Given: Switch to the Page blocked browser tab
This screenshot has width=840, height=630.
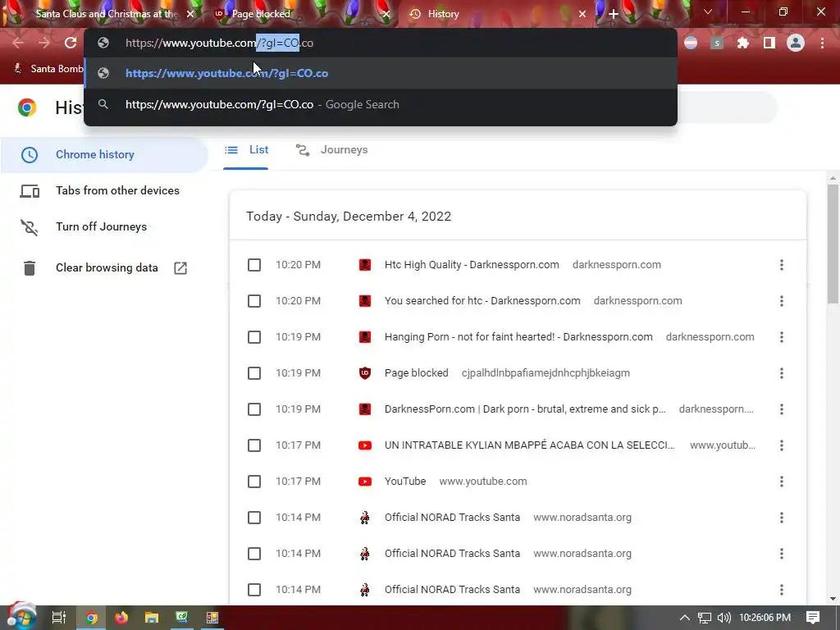Looking at the screenshot, I should point(300,14).
